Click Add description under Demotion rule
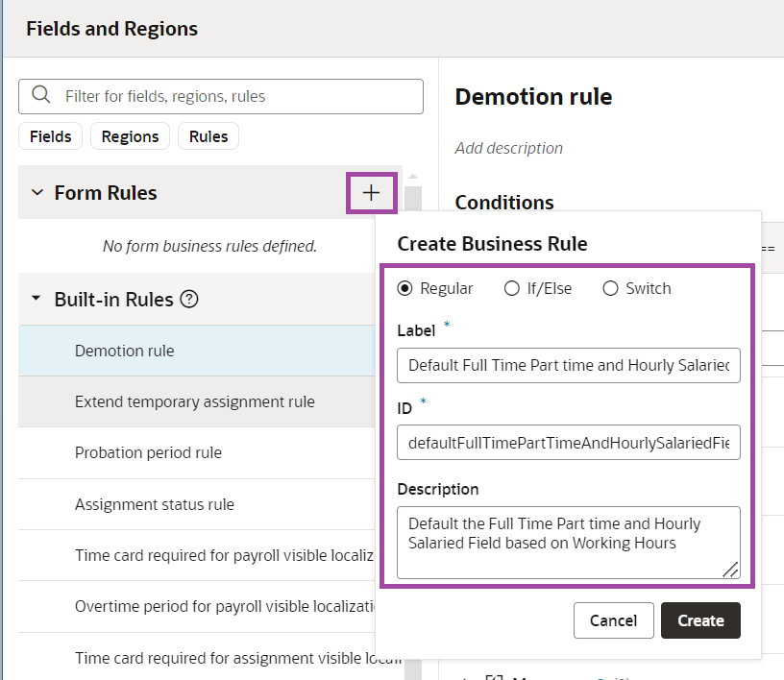 point(508,148)
